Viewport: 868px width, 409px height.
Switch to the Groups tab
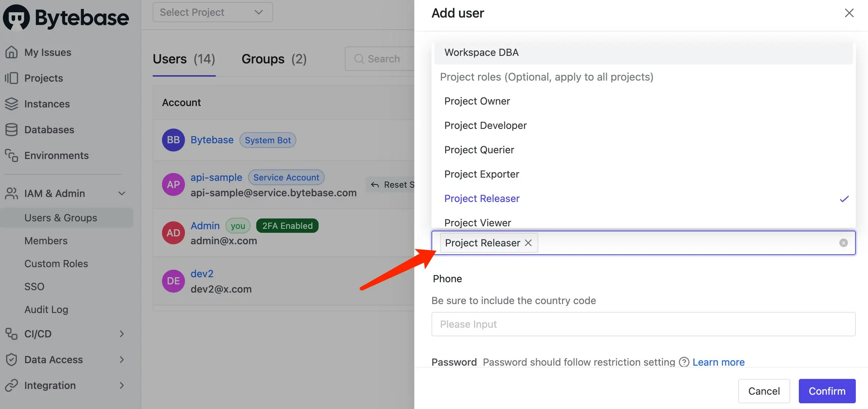click(x=274, y=59)
